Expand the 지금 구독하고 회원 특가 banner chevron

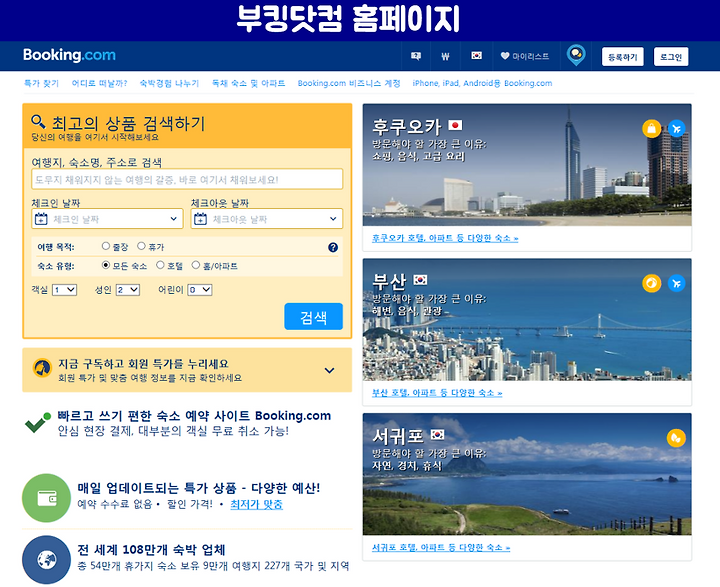click(x=329, y=370)
